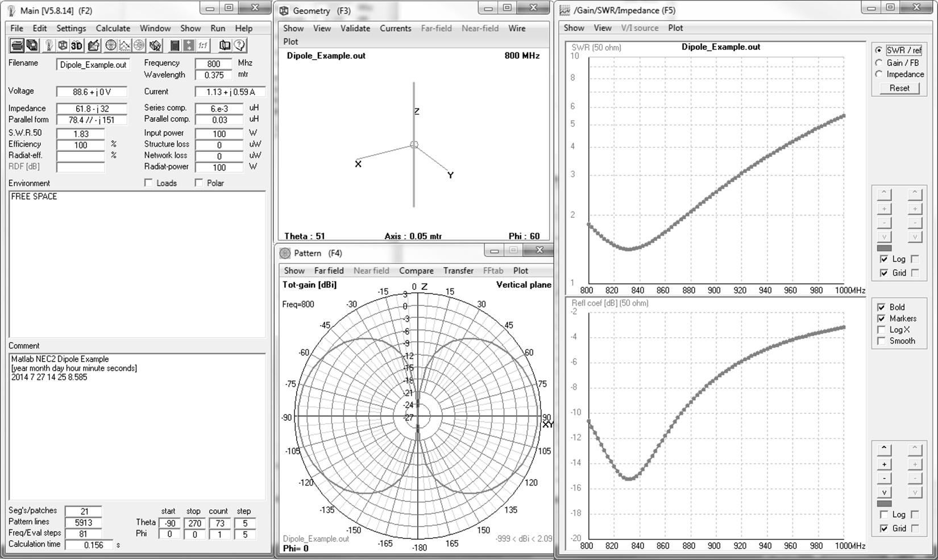Viewport: 938px width, 560px height.
Task: Select the Gain / FB radio button
Action: [x=879, y=63]
